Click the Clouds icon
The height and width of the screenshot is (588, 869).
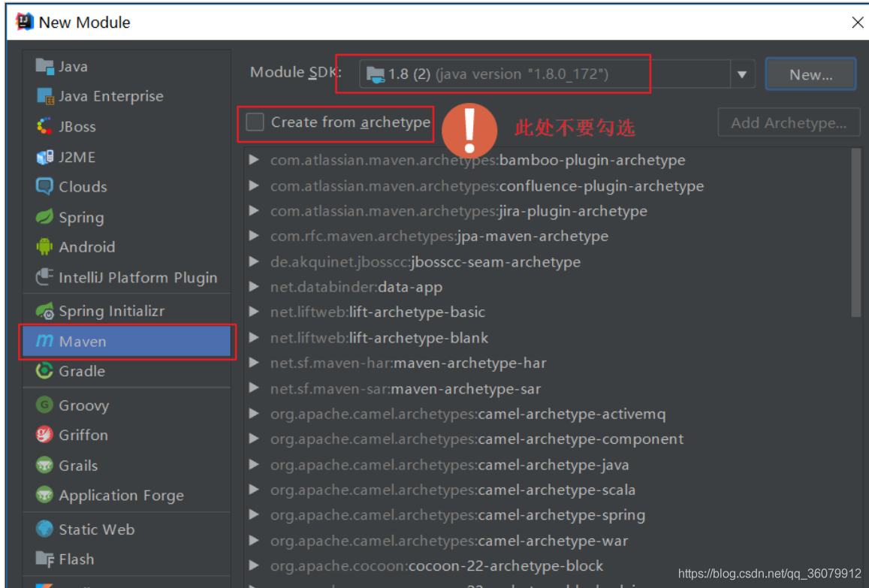click(44, 186)
